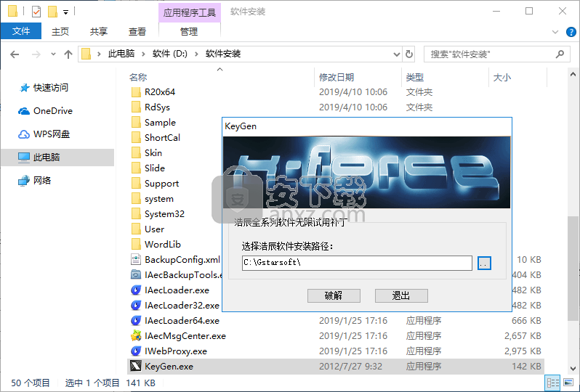The width and height of the screenshot is (580, 392).
Task: Open 网络 in the navigation pane
Action: (42, 181)
